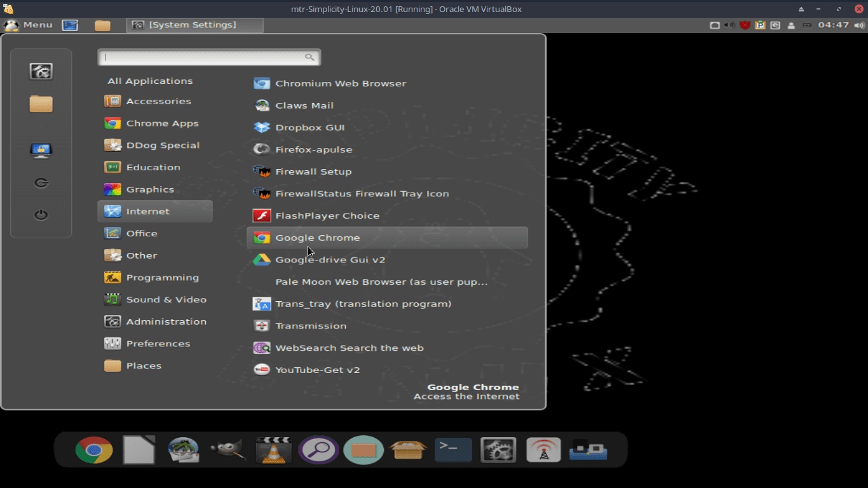868x488 pixels.
Task: Select All Applications in the menu
Action: click(x=150, y=81)
